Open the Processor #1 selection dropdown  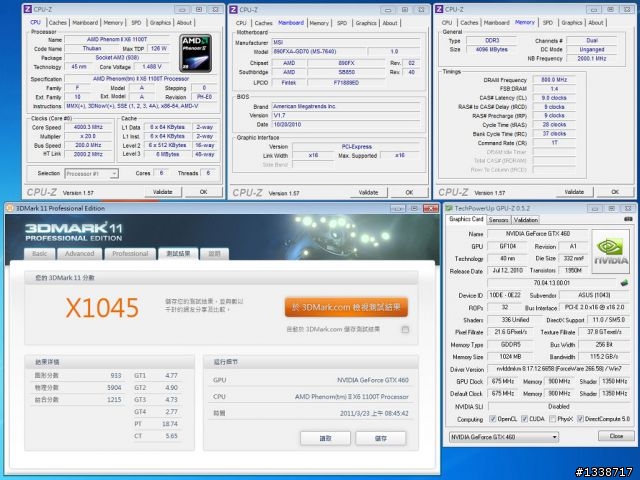pos(92,173)
